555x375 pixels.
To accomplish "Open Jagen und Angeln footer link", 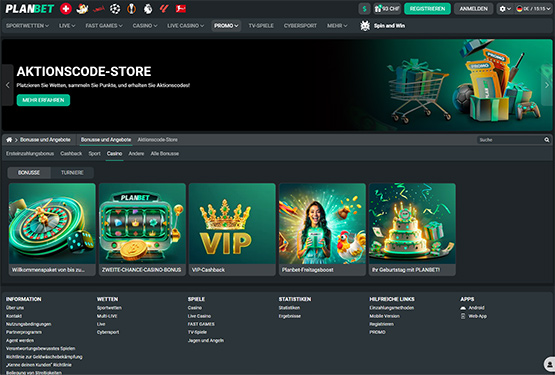I will [206, 340].
